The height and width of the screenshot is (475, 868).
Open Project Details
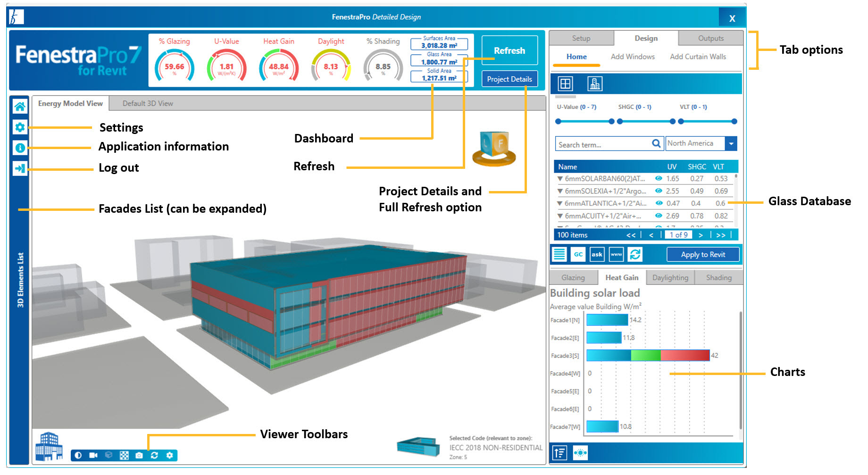point(509,79)
